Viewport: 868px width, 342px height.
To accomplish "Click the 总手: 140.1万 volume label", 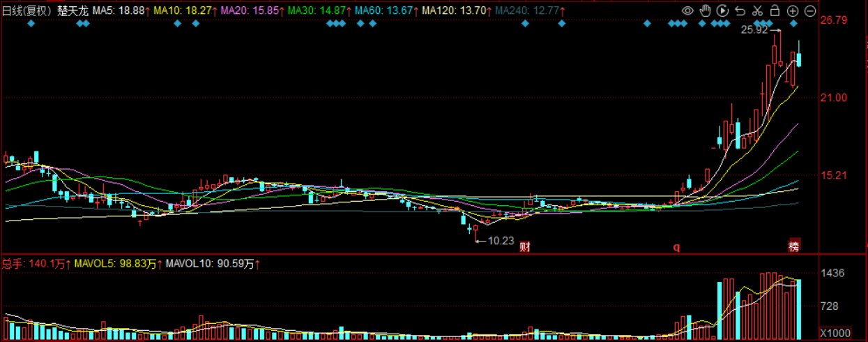I will [35, 264].
